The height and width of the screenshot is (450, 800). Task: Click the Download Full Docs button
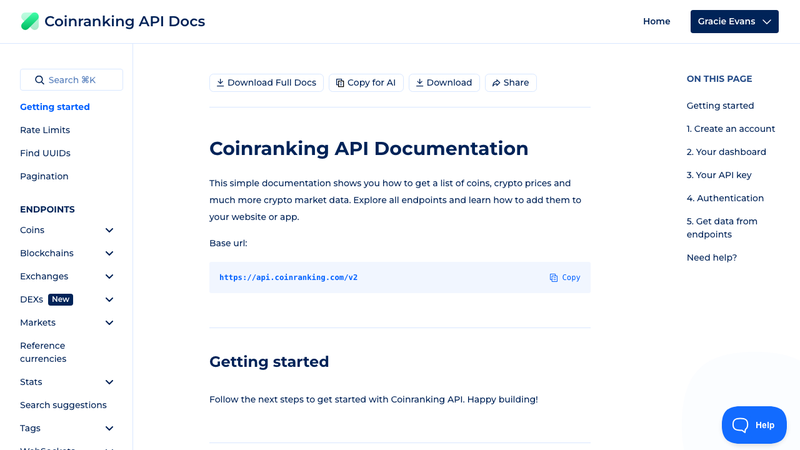pos(266,83)
